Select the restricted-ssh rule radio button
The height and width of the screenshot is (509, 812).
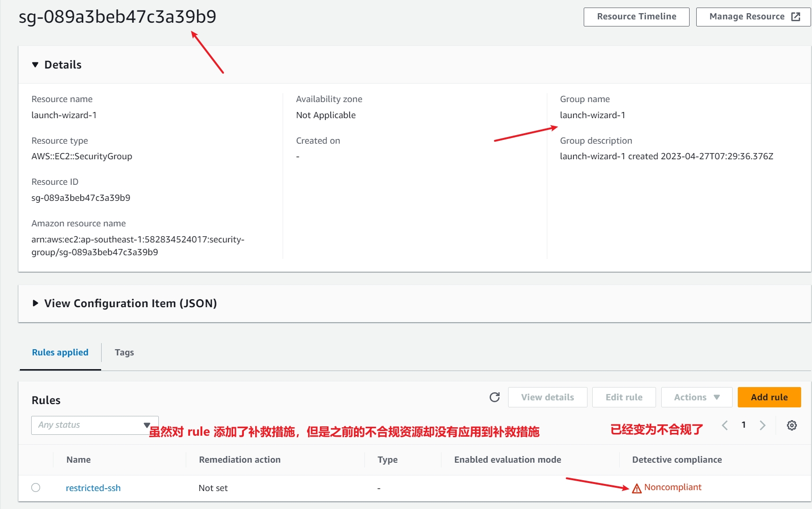click(x=36, y=488)
